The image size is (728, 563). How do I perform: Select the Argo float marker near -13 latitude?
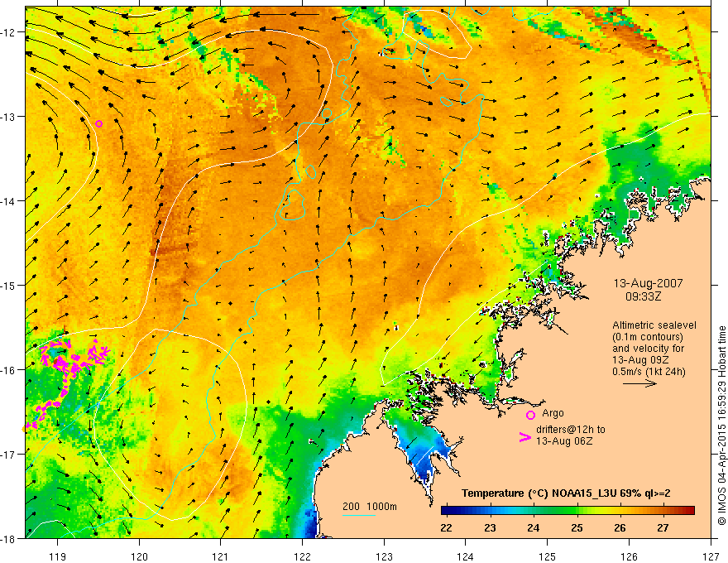coord(99,123)
